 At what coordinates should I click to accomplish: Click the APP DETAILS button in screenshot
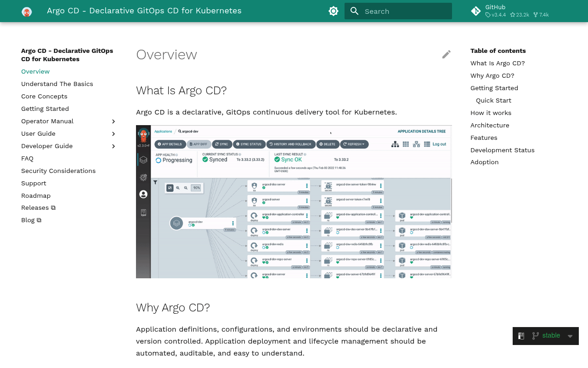point(170,144)
